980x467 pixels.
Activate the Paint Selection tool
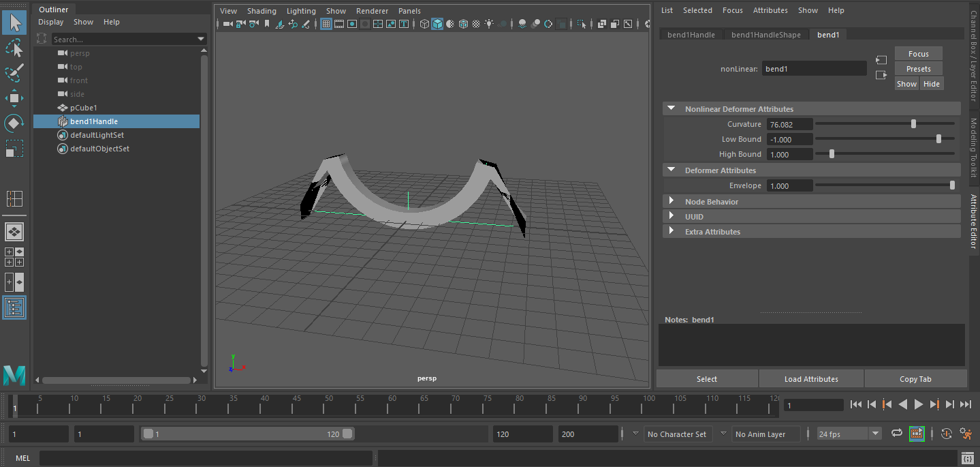(x=14, y=73)
